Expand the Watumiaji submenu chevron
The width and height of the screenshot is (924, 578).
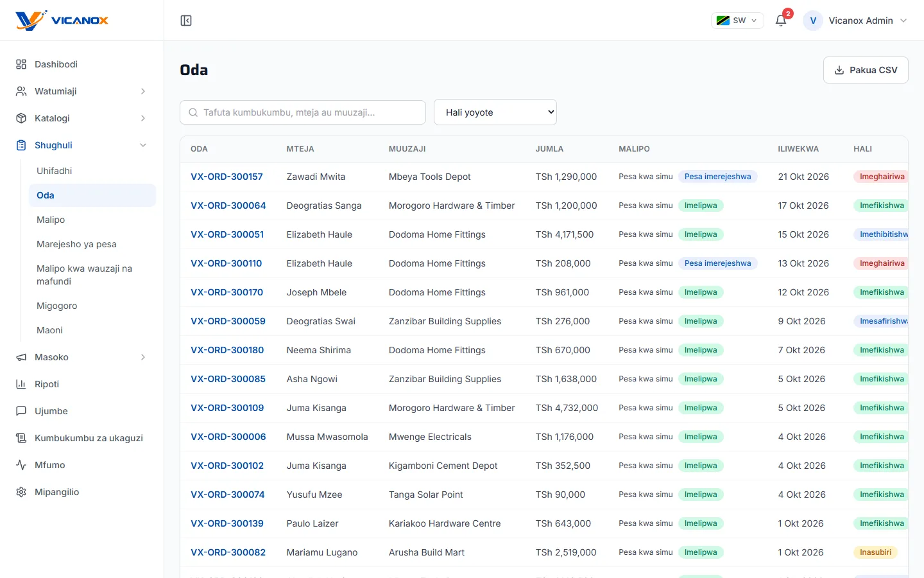(143, 91)
